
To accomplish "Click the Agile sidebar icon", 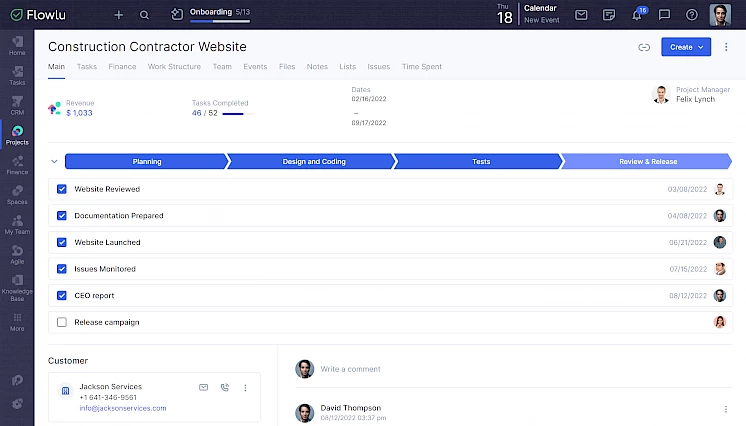I will [x=17, y=253].
